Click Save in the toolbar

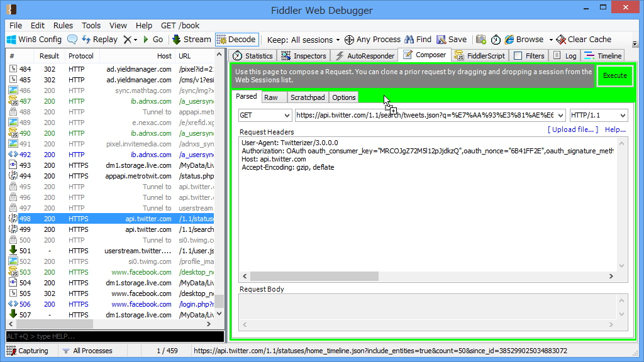[x=452, y=40]
